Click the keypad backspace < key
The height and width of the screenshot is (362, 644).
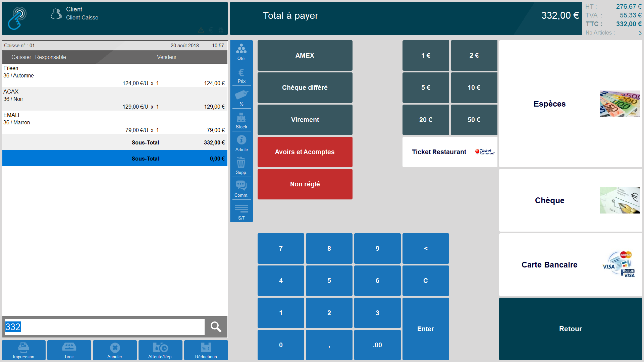click(426, 248)
